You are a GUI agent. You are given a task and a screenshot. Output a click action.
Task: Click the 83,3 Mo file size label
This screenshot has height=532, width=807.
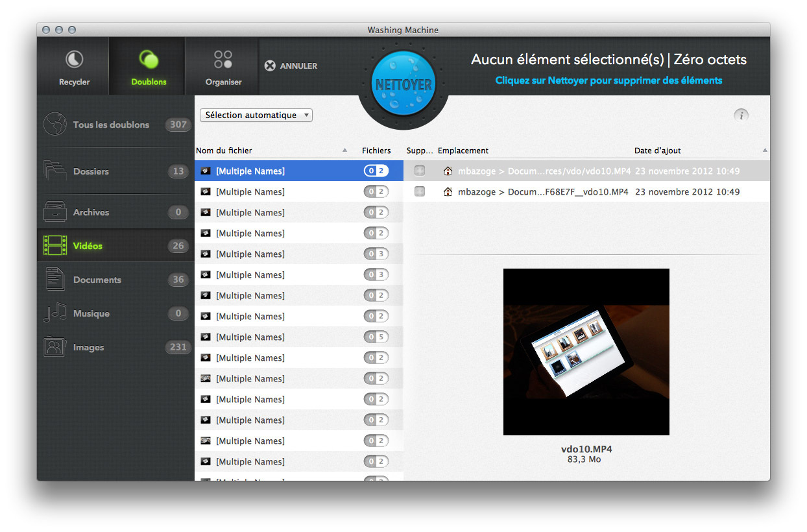point(584,459)
